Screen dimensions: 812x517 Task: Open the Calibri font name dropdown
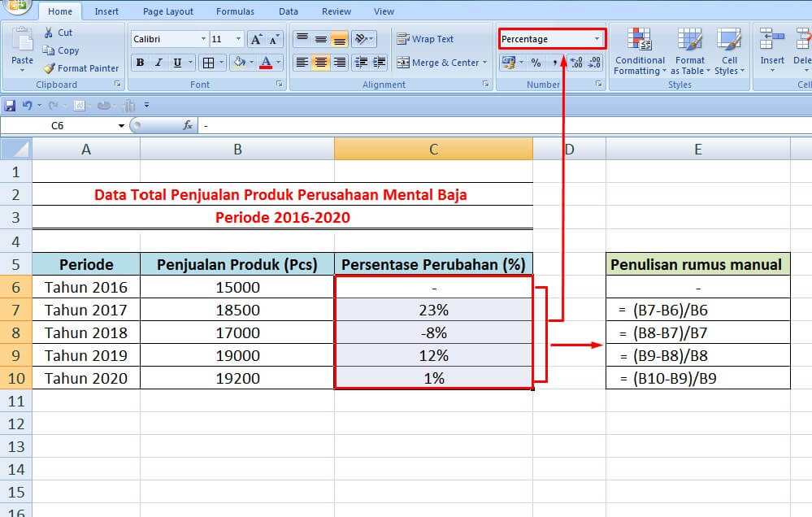coord(204,38)
